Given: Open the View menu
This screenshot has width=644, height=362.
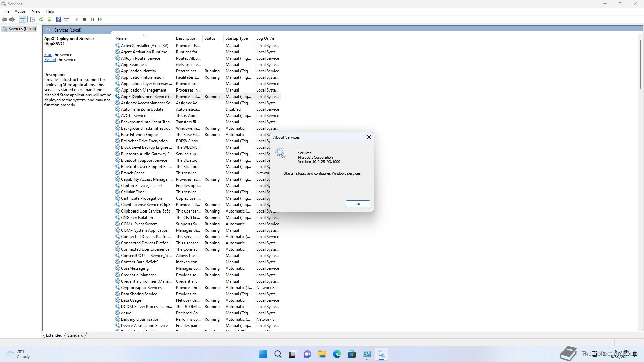Looking at the screenshot, I should 36,11.
